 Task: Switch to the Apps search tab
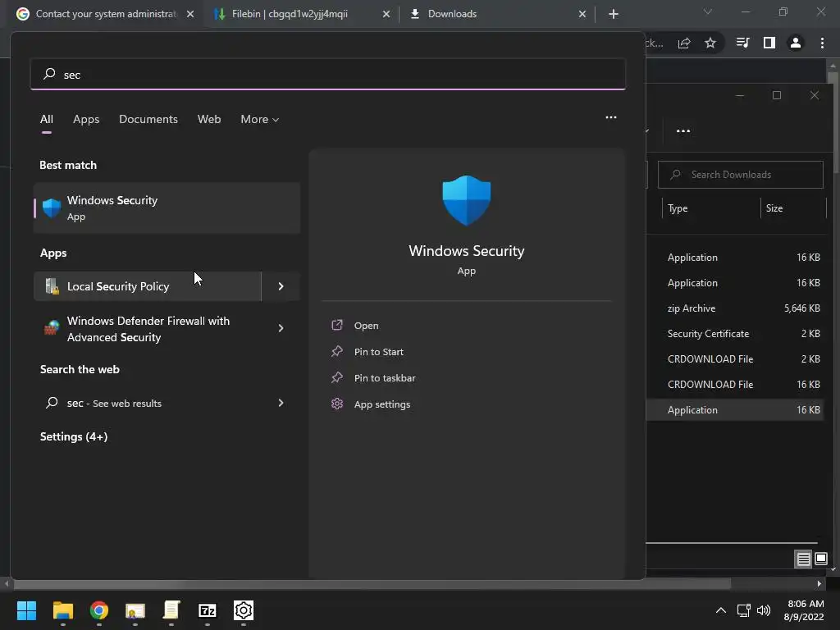pos(86,120)
